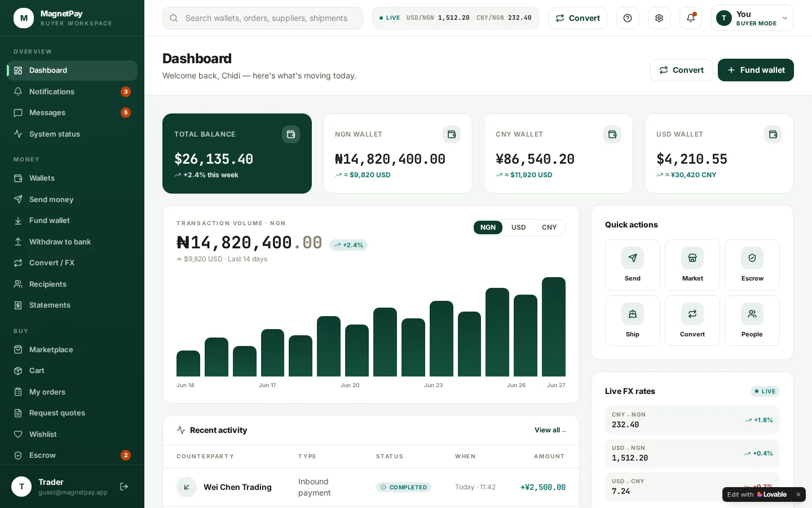Click the Jun 27 chart bar

(x=554, y=327)
